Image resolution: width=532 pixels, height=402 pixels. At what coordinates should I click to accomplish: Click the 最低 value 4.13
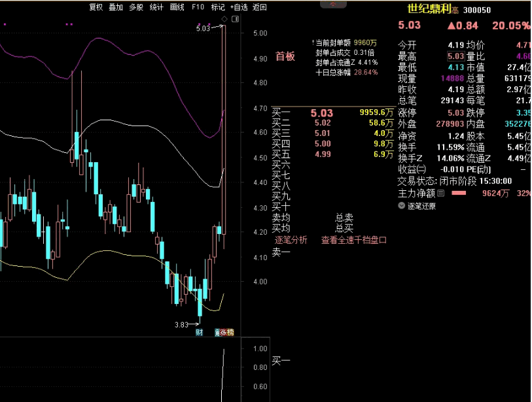point(455,67)
